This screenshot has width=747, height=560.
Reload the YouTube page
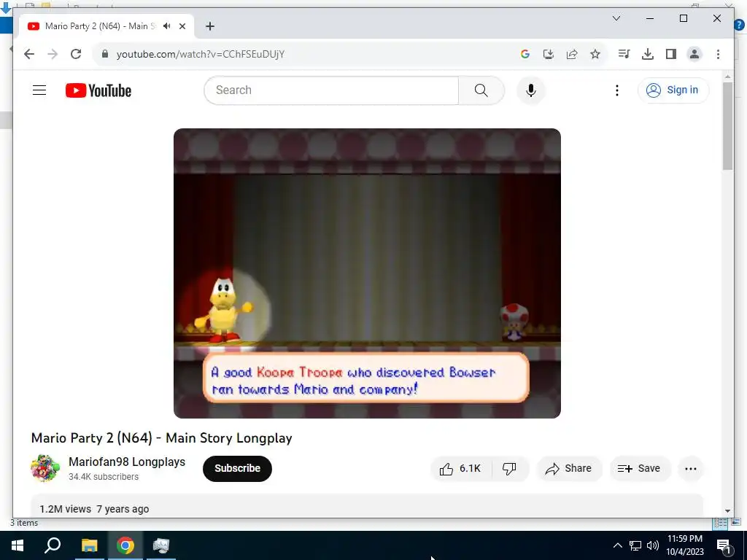(x=76, y=54)
